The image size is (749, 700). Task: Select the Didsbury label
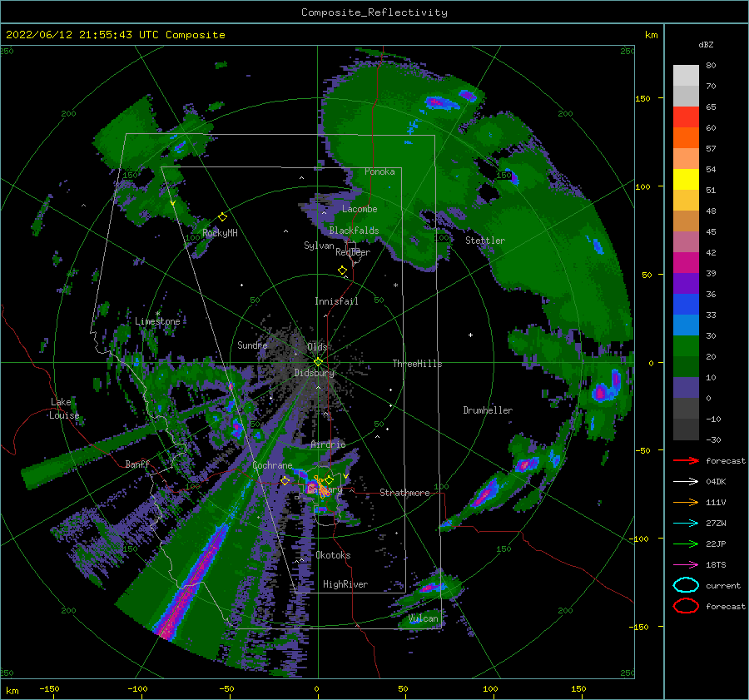pos(314,373)
